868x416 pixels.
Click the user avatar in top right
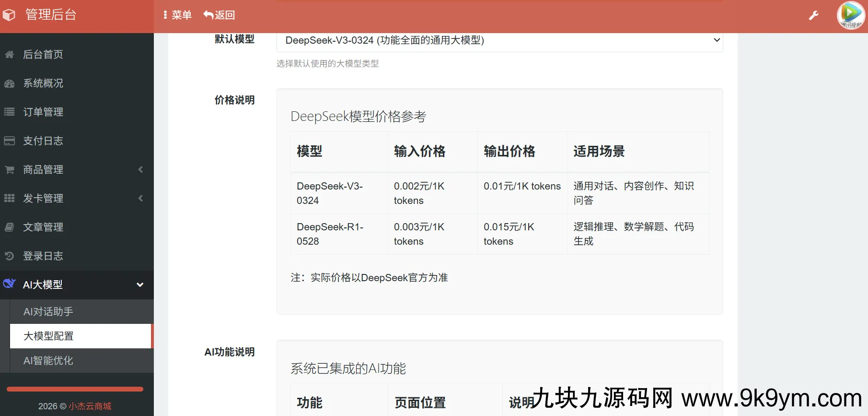click(x=850, y=15)
